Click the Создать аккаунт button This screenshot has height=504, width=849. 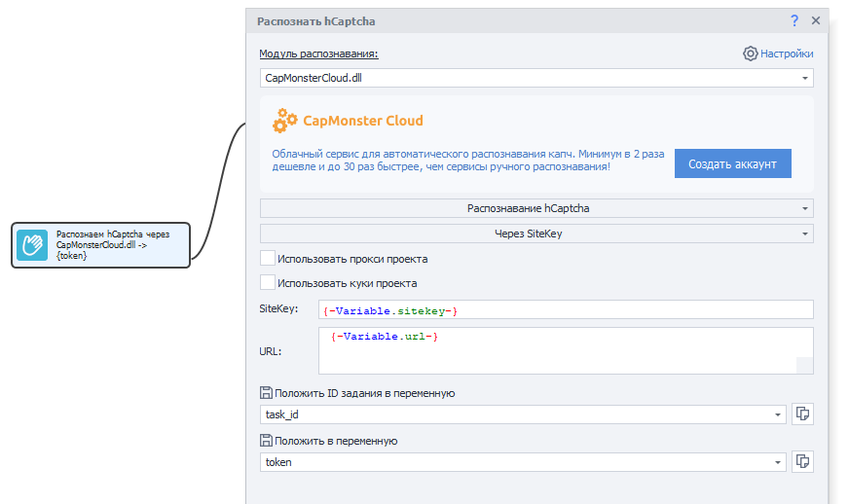[x=732, y=163]
